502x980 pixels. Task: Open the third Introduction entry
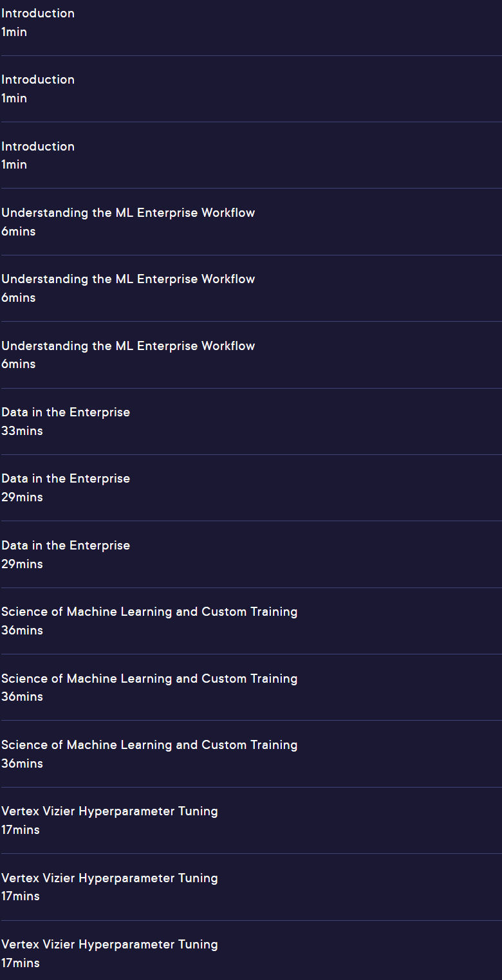coord(38,147)
